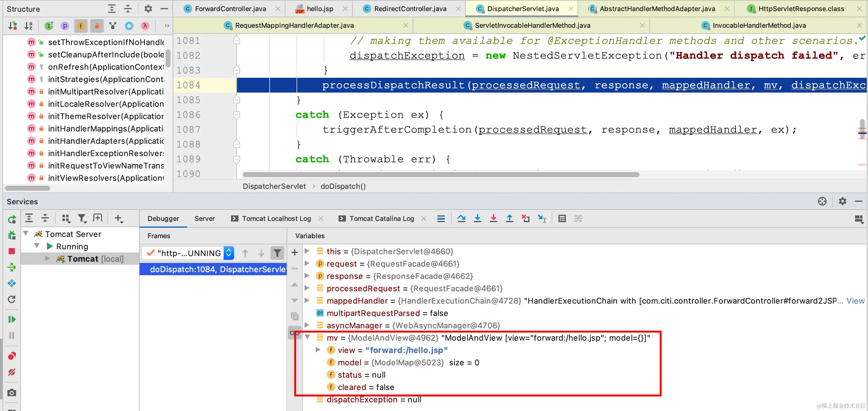Switch to the ForwardController.java tab
Image resolution: width=868 pixels, height=411 pixels.
tap(230, 9)
